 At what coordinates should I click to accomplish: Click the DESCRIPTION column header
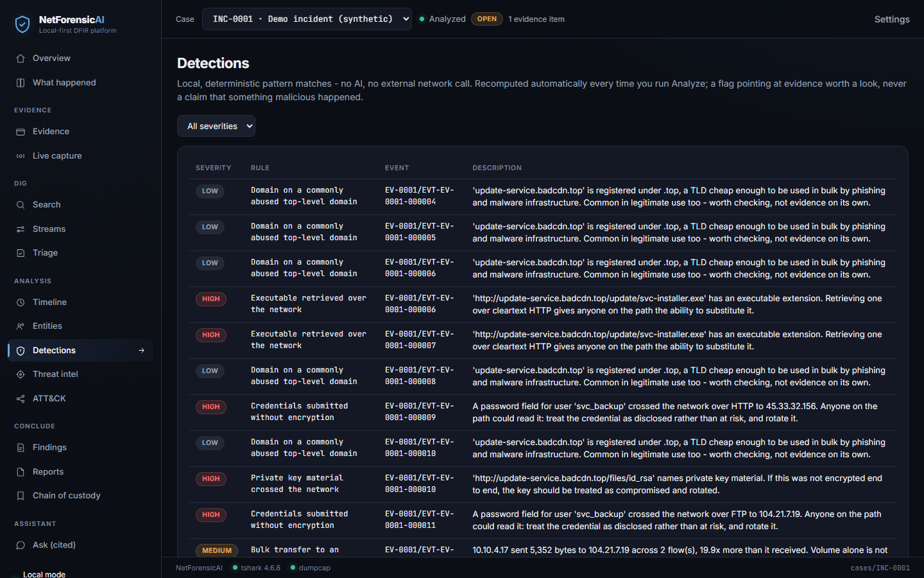(497, 168)
